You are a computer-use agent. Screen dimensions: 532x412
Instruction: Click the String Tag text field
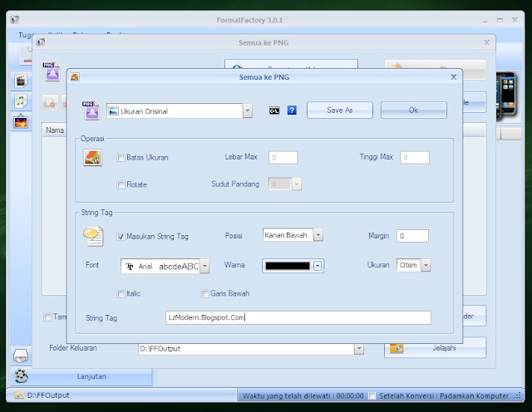click(298, 318)
